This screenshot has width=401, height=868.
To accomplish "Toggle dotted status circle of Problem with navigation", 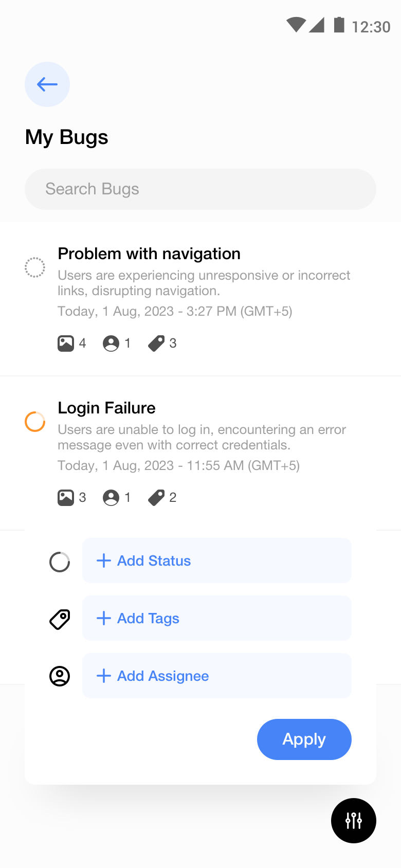I will 35,267.
